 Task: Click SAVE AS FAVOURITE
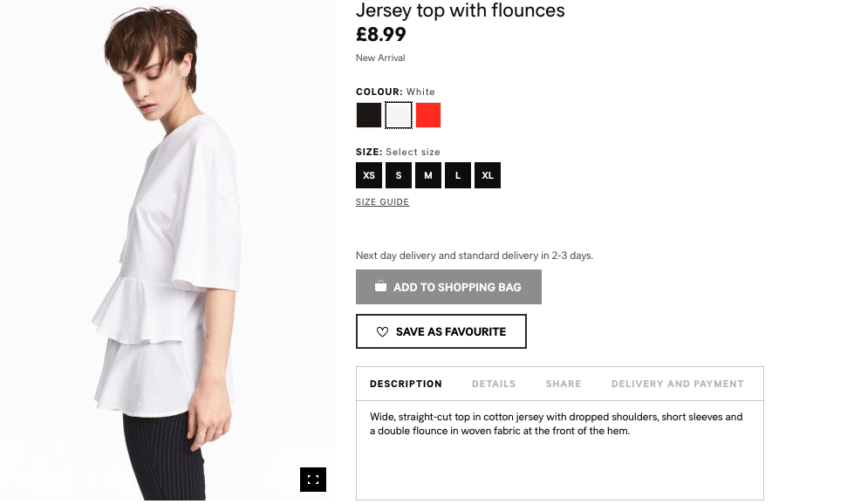[x=441, y=331]
